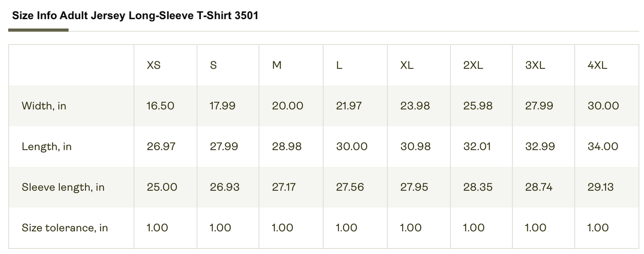Click the 16.50 width value for XS

[x=160, y=106]
